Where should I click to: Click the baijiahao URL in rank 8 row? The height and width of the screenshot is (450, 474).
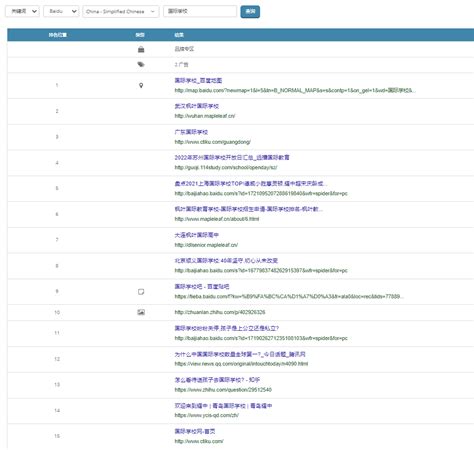[x=261, y=270]
